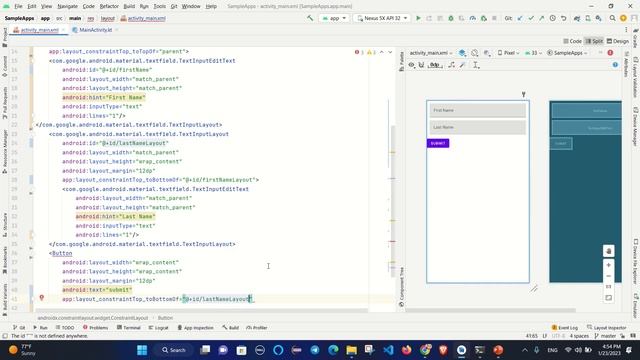Click the Sync Project with Gradle icon
Screen dimensions: 640x360
coord(577,18)
